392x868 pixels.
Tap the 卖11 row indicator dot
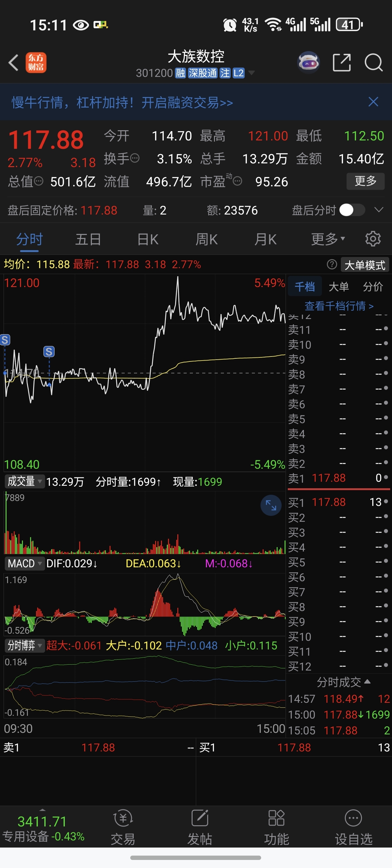coord(386,329)
